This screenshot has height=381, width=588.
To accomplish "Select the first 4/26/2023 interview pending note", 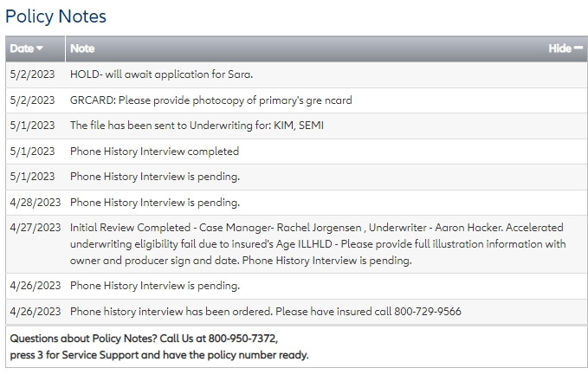I will (x=154, y=286).
